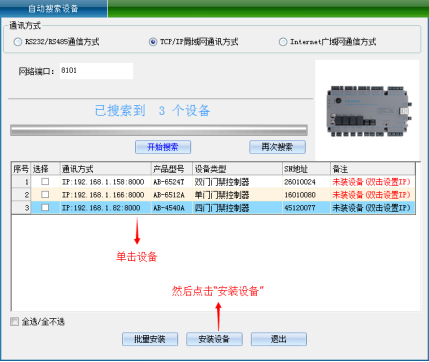Select the AB-6512A single-door controller row

coord(214,195)
